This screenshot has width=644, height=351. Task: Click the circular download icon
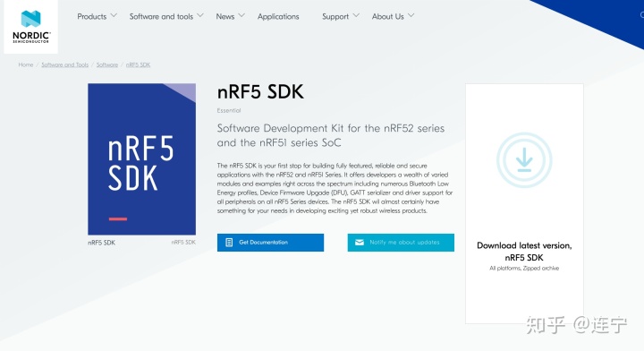pos(524,160)
